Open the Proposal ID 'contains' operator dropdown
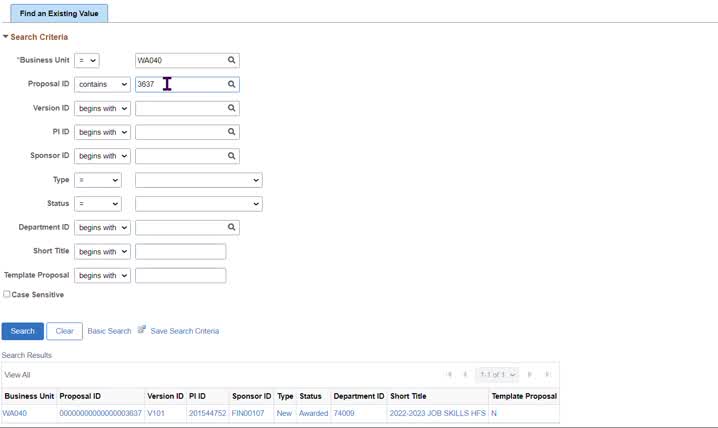Image resolution: width=718 pixels, height=428 pixels. (103, 84)
